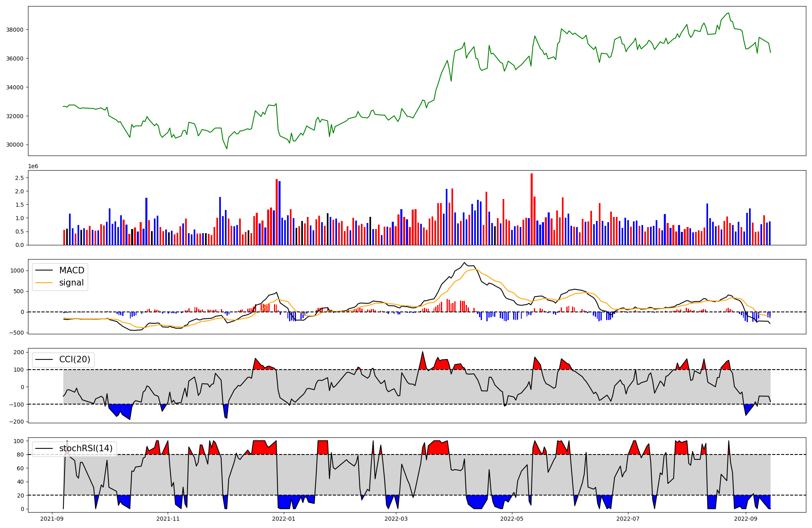This screenshot has width=812, height=528.
Task: Click the 2022-05 date tick label
Action: pos(512,519)
